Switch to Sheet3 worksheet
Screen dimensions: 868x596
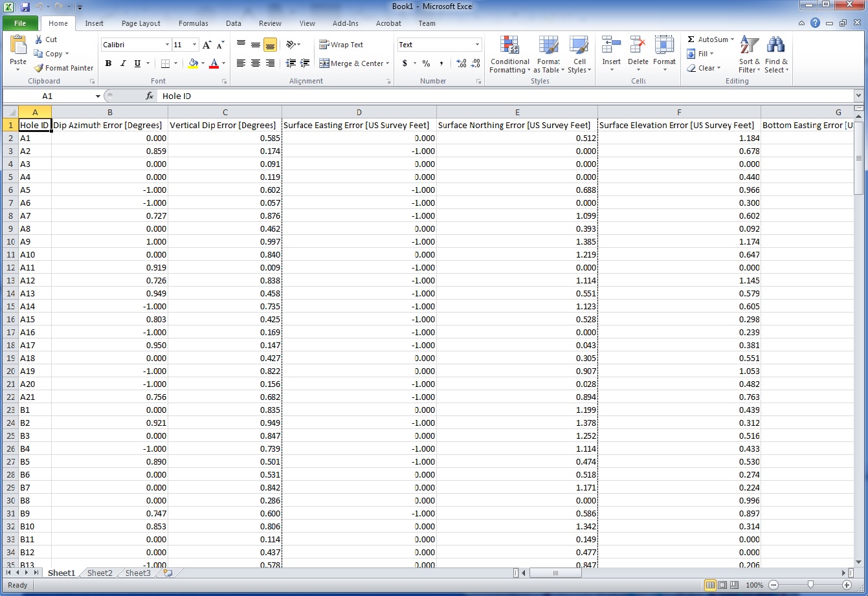[138, 573]
